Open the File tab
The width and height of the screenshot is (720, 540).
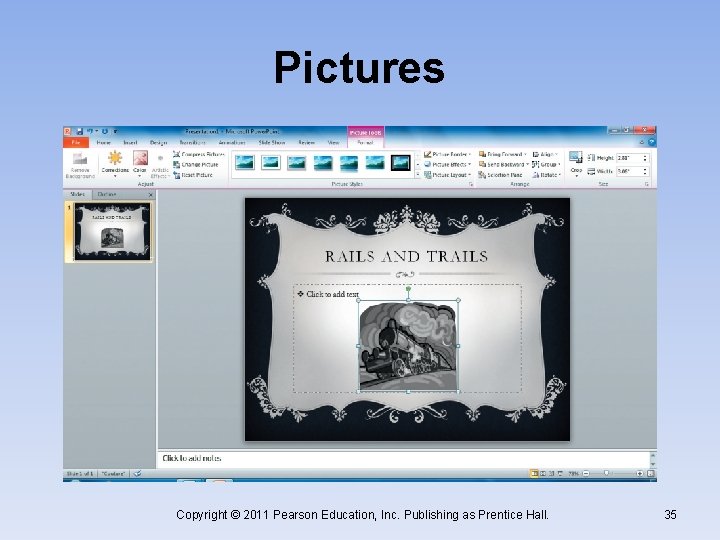[76, 143]
